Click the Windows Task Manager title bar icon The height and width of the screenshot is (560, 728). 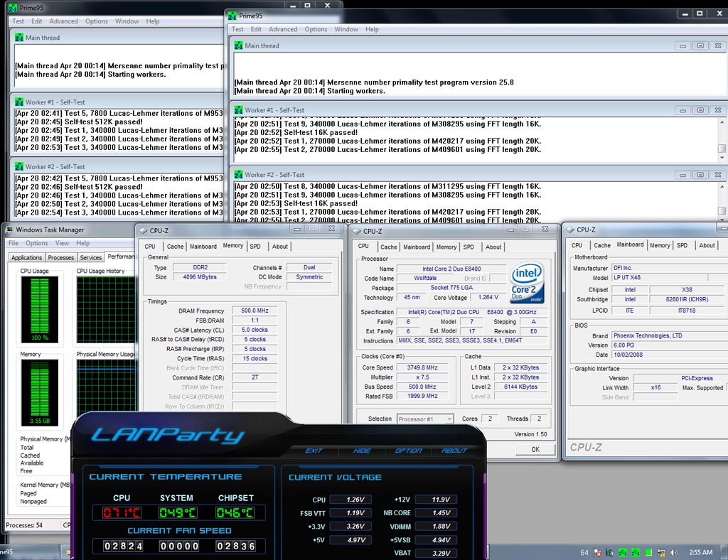[9, 230]
